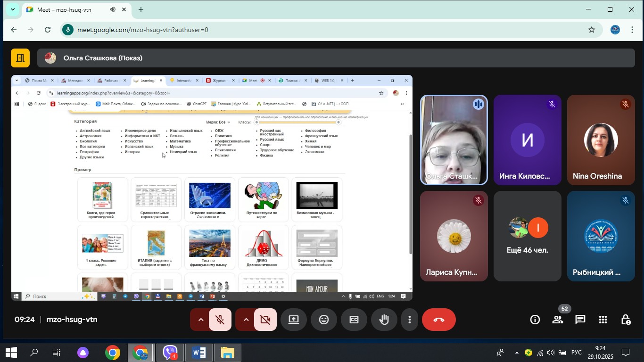This screenshot has width=644, height=362.
Task: Click the raise hand icon
Action: coord(384,320)
